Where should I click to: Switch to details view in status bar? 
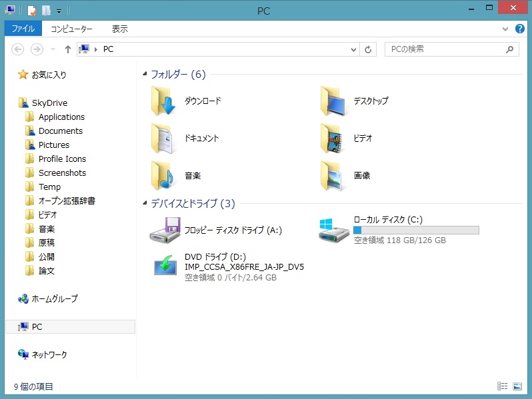502,386
